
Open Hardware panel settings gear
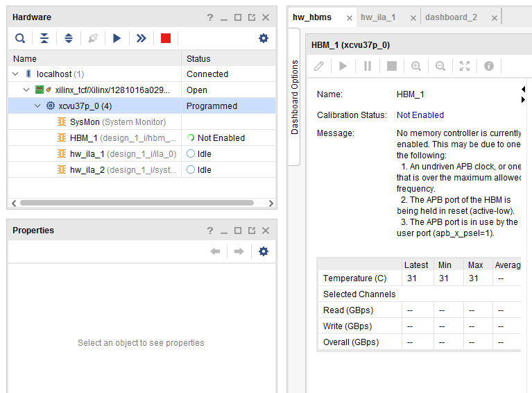pos(263,38)
